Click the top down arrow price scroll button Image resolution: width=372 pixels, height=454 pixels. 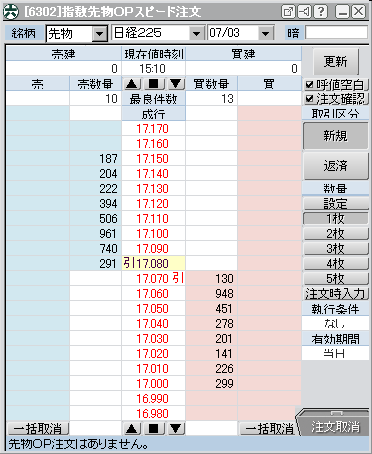tap(176, 84)
